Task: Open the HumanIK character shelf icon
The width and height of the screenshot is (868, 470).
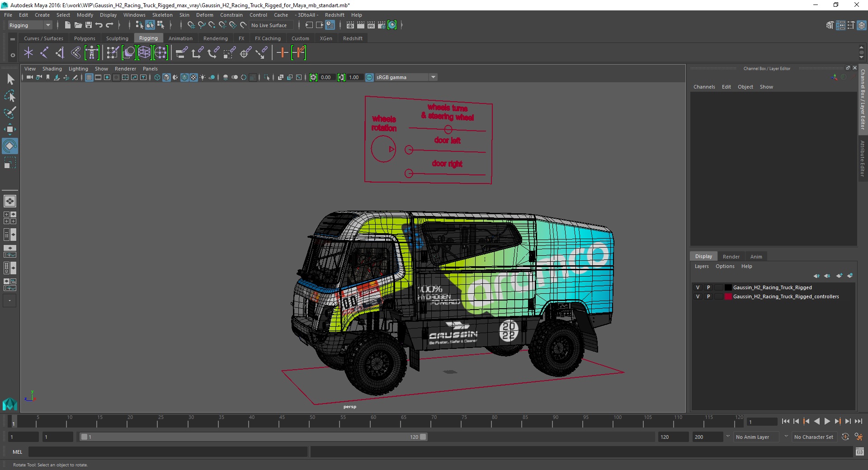Action: [x=92, y=53]
